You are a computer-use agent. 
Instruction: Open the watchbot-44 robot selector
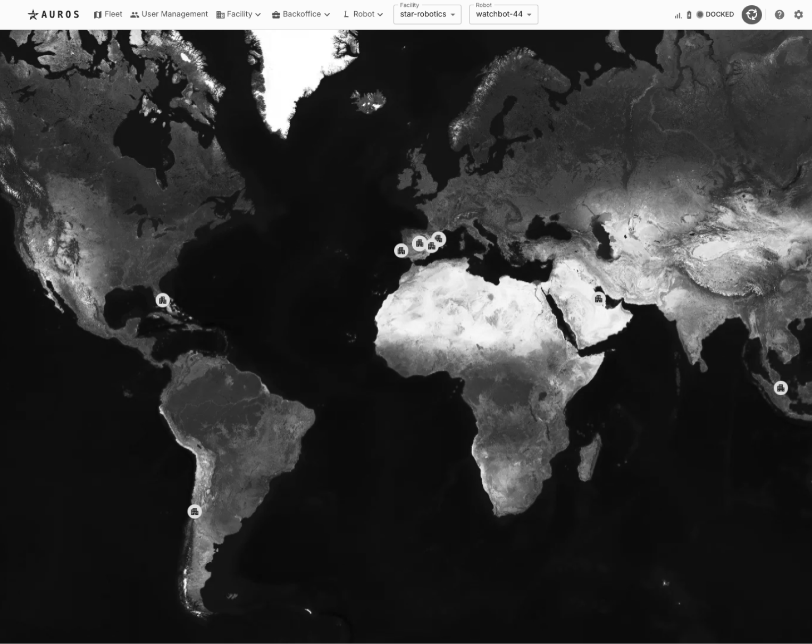click(x=503, y=14)
